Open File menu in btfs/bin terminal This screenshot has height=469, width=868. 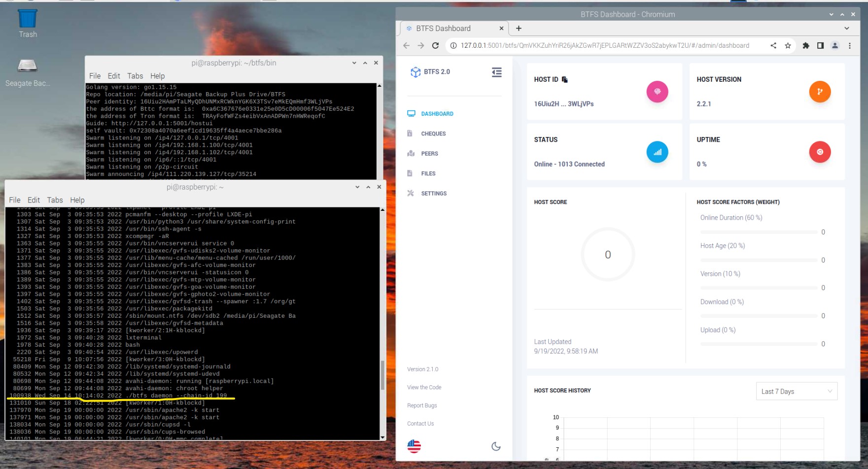95,76
